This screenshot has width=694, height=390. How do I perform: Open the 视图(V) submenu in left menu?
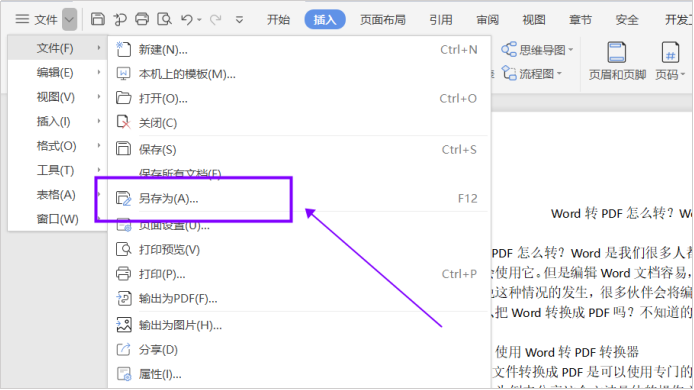coord(58,97)
